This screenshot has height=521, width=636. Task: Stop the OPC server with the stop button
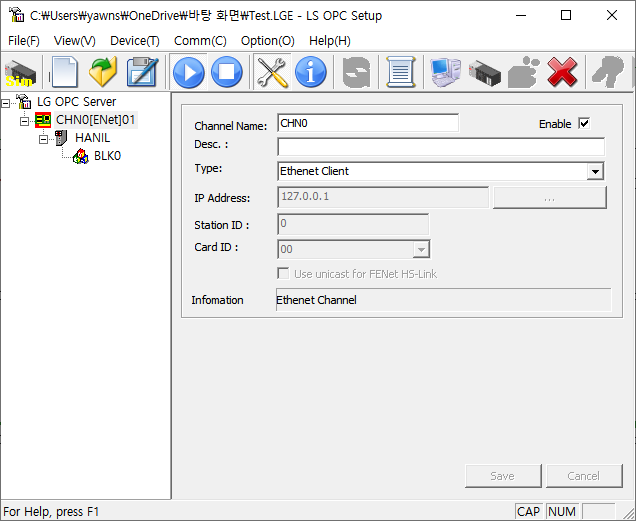(x=227, y=73)
